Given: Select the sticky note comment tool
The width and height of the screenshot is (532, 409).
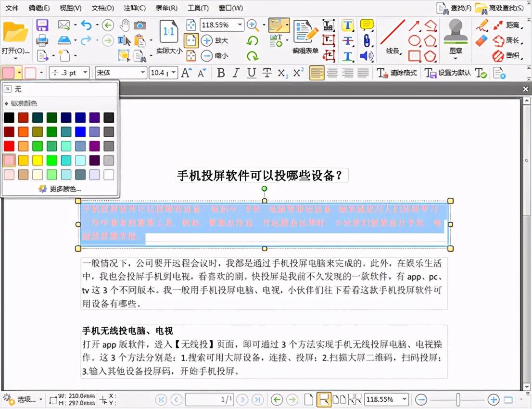Looking at the screenshot, I should pyautogui.click(x=367, y=25).
